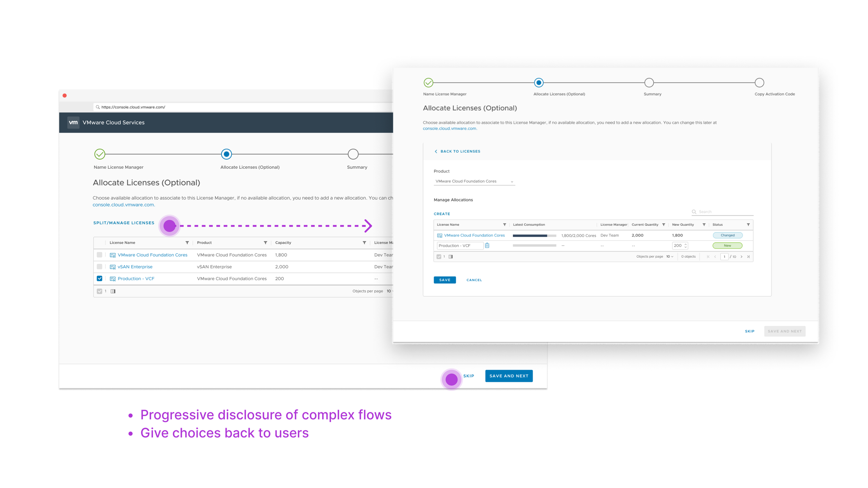Open the Product dropdown for Cloud Foundation Cores
This screenshot has width=868, height=488.
click(x=474, y=181)
